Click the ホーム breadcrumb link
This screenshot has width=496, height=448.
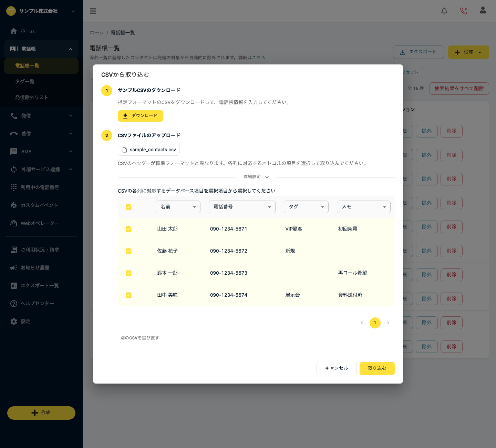(96, 33)
